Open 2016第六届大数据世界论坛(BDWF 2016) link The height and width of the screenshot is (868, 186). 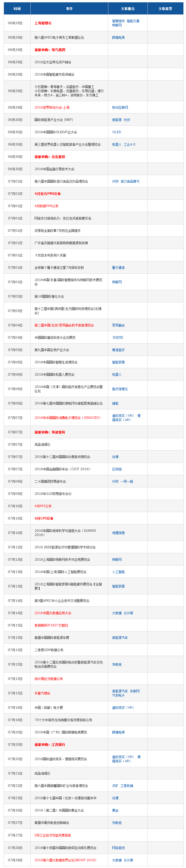tap(65, 860)
